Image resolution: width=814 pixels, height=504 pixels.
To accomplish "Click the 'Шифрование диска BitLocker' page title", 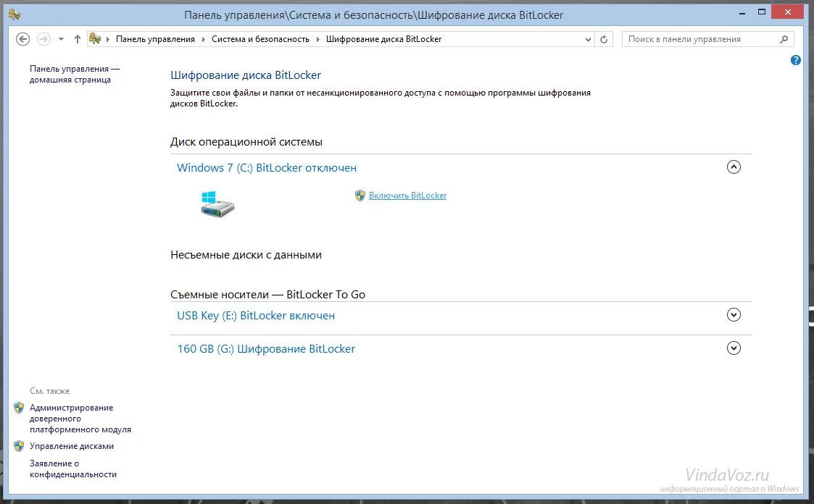I will [x=246, y=75].
